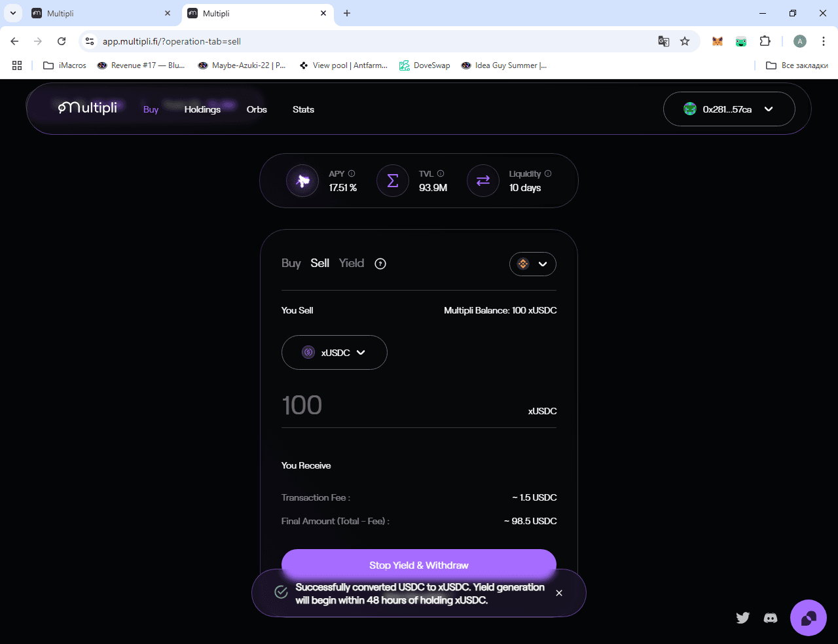Image resolution: width=838 pixels, height=644 pixels.
Task: Click the Liquidity info icon
Action: coord(548,173)
